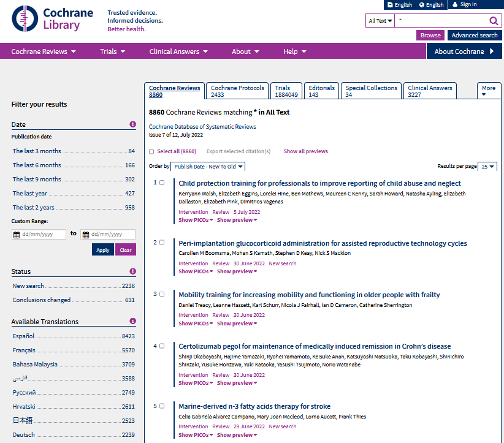Click the Sign In user icon

coord(454,4)
